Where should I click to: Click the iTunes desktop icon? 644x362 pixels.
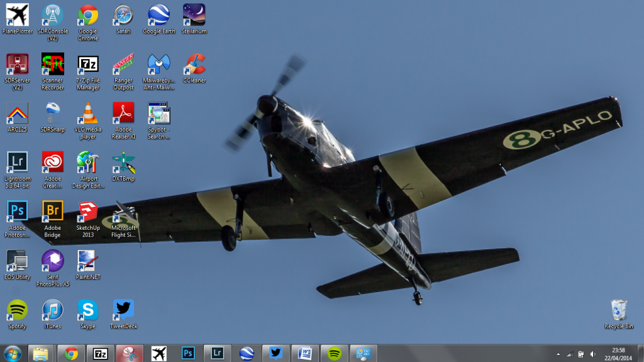click(x=53, y=314)
